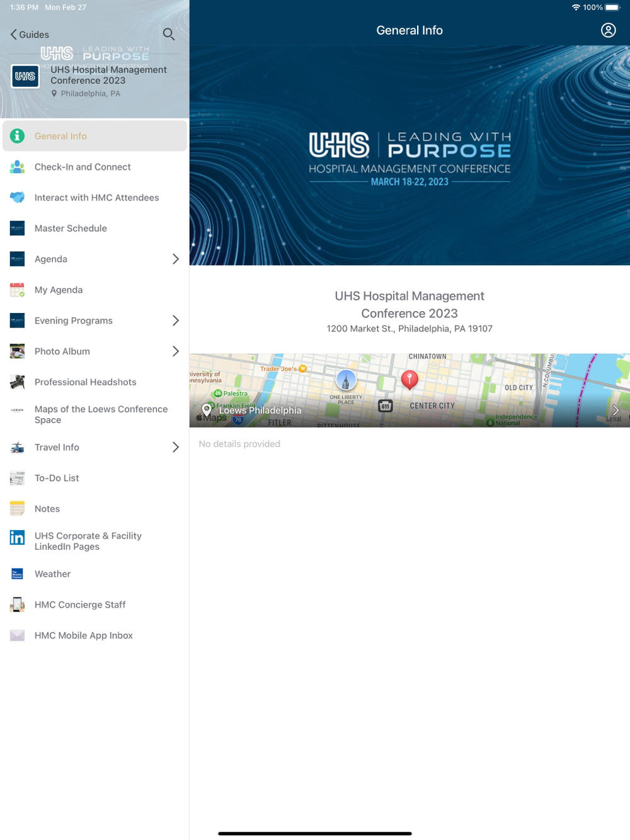Open the map Legal link
630x840 pixels.
[x=614, y=419]
